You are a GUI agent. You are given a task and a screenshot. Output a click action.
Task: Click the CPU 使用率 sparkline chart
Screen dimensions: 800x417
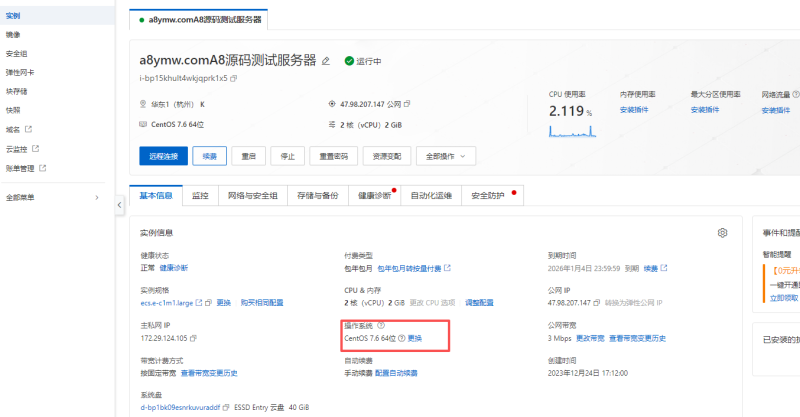[572, 132]
